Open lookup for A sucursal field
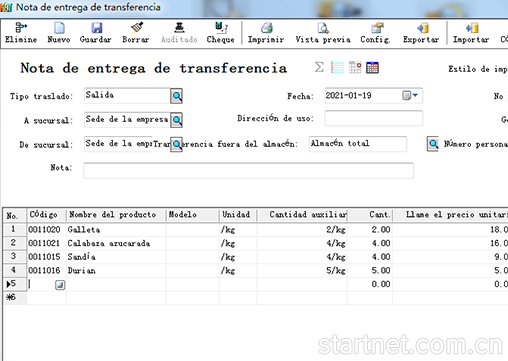 tap(177, 120)
